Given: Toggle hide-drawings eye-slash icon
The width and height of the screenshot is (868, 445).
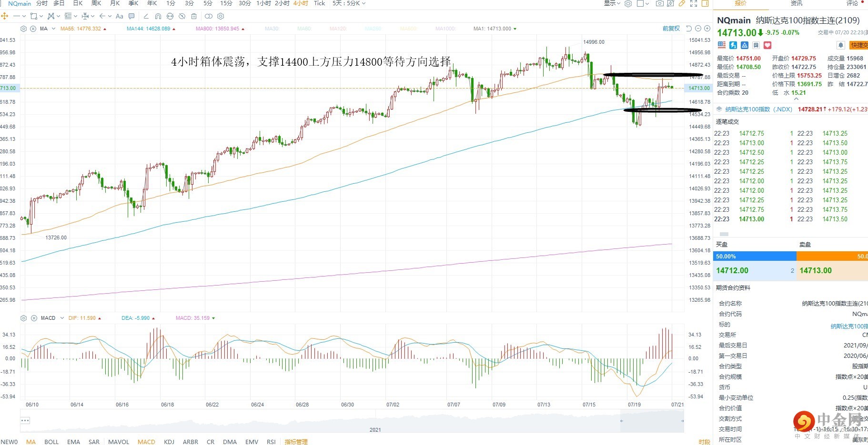Looking at the screenshot, I should tap(182, 16).
